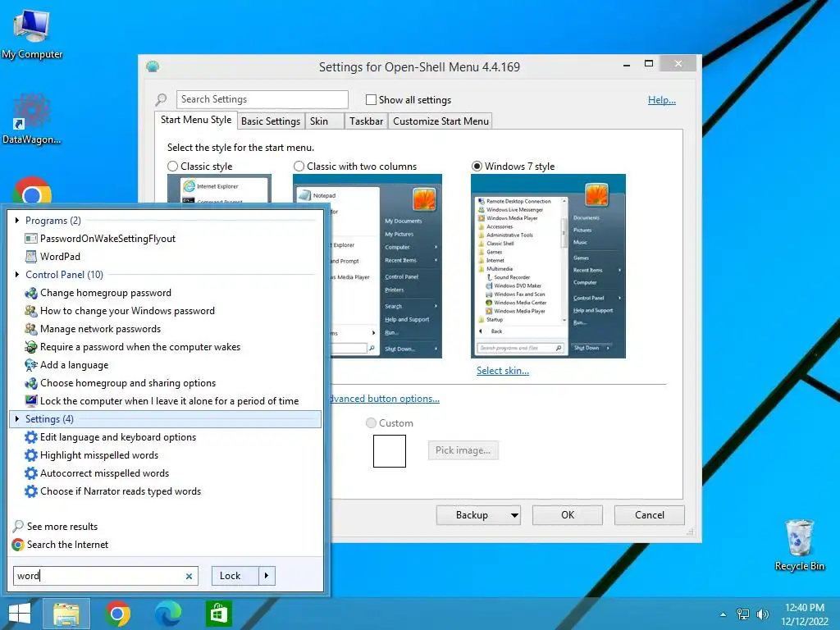Click See more results
840x630 pixels.
click(55, 527)
